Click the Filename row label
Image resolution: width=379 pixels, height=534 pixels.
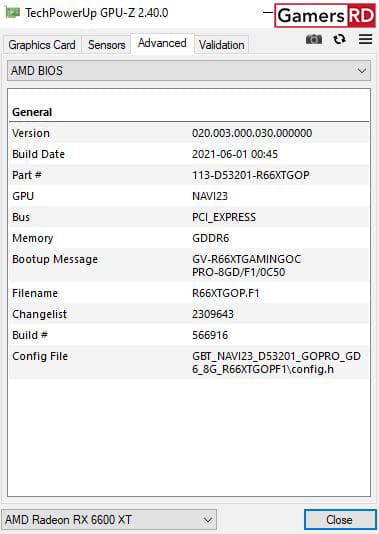pos(35,293)
